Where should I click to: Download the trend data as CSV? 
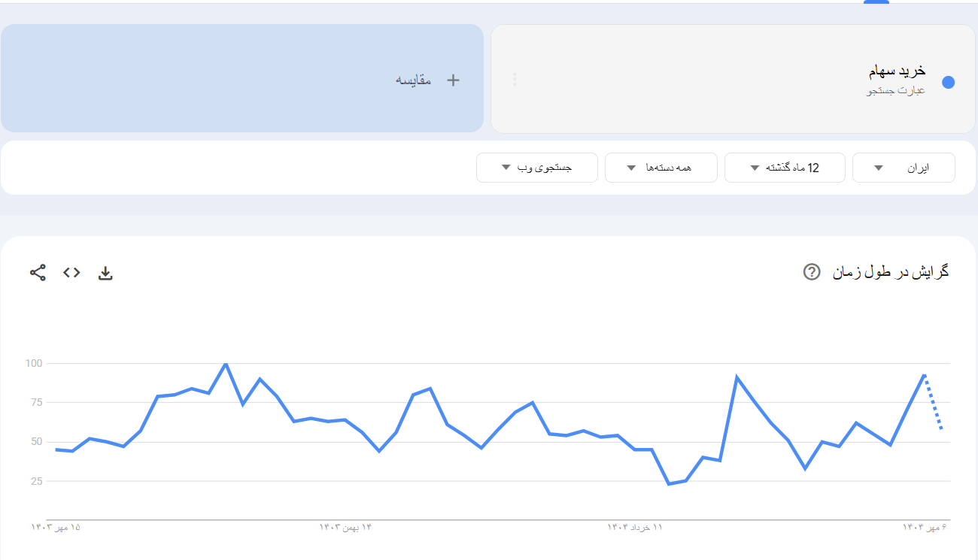(105, 273)
